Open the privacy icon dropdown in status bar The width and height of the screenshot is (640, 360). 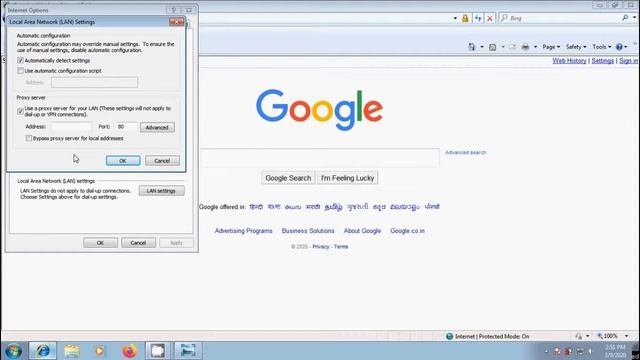[588, 336]
